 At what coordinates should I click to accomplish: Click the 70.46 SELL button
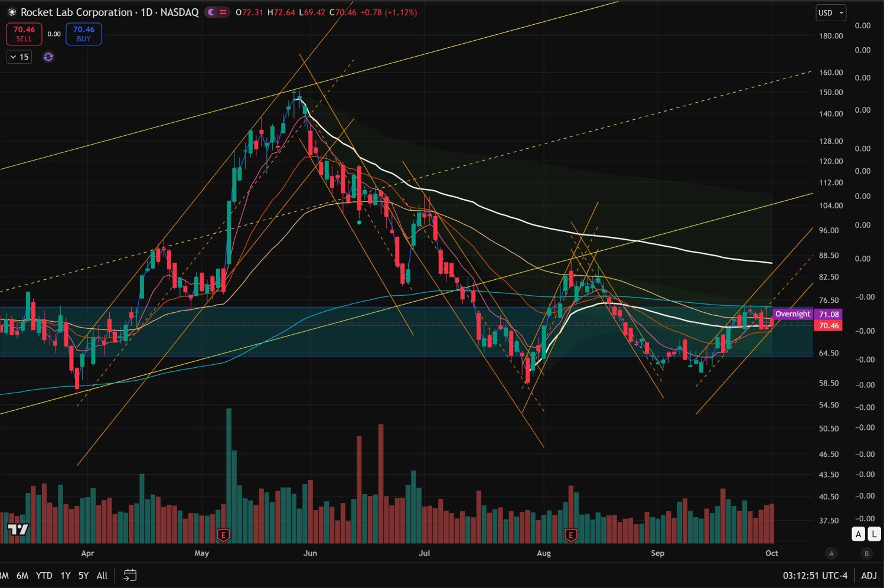pyautogui.click(x=24, y=34)
